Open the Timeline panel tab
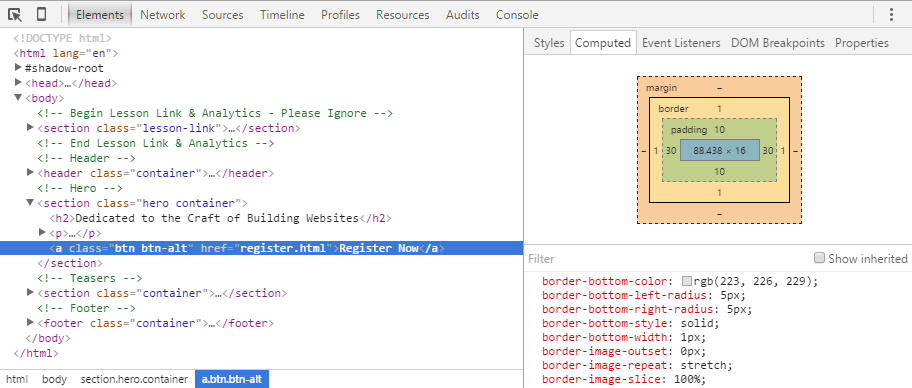Image resolution: width=912 pixels, height=388 pixels. (x=282, y=15)
